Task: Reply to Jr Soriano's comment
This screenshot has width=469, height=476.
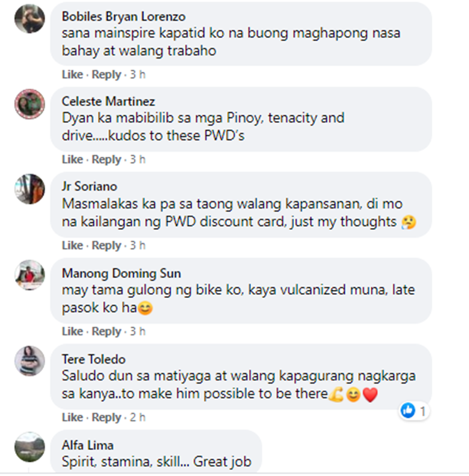Action: pos(106,245)
